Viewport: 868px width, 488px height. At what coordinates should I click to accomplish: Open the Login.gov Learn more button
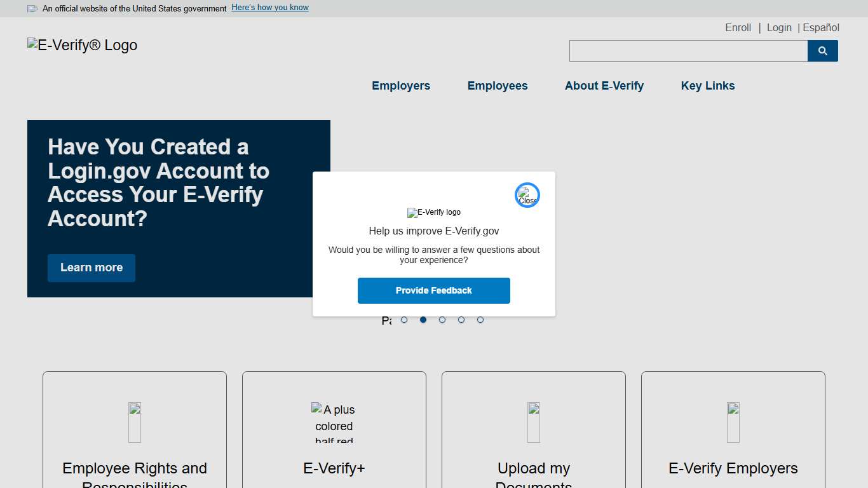click(91, 268)
